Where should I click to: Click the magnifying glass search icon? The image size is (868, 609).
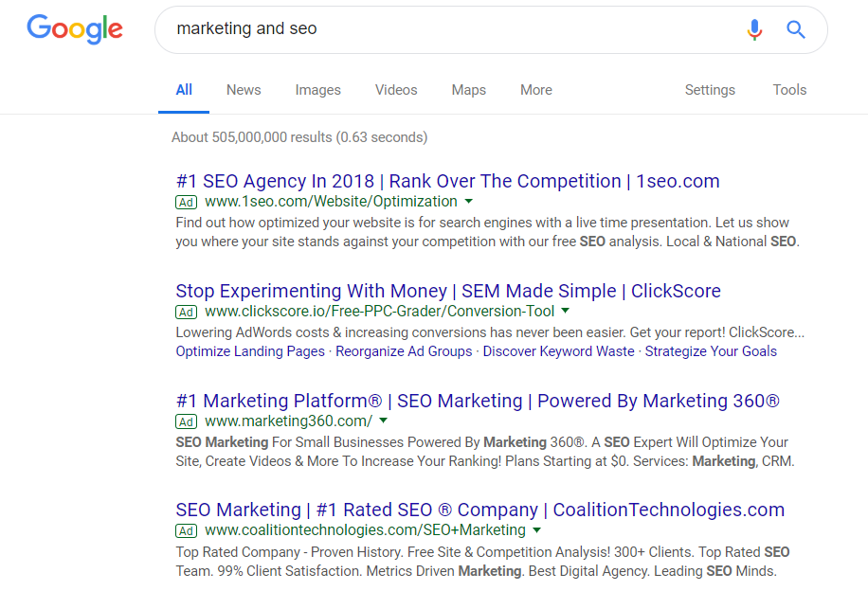pos(796,30)
